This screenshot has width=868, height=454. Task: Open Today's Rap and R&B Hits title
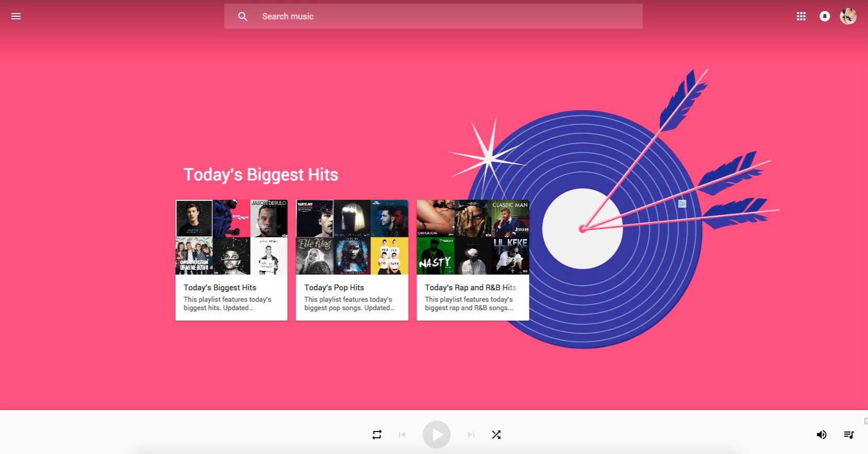tap(470, 288)
